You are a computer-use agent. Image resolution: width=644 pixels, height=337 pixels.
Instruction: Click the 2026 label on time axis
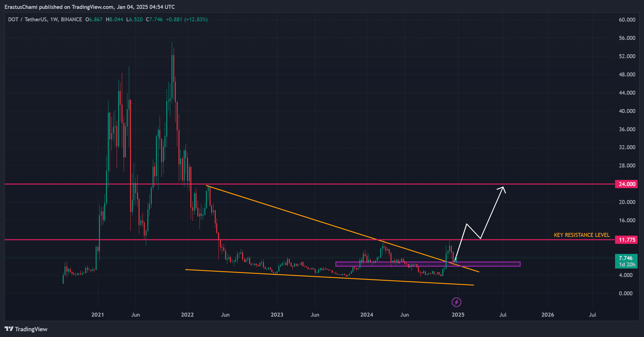(547, 314)
